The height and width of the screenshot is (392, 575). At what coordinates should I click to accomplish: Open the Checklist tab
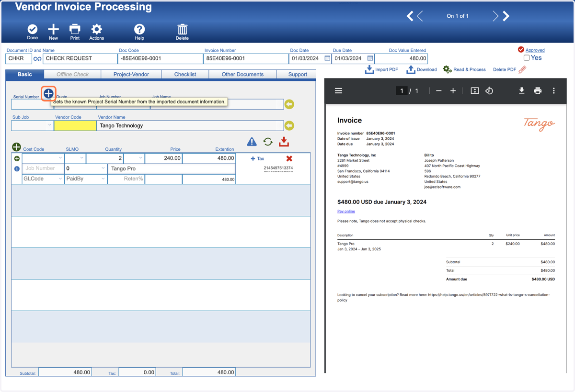click(x=185, y=74)
